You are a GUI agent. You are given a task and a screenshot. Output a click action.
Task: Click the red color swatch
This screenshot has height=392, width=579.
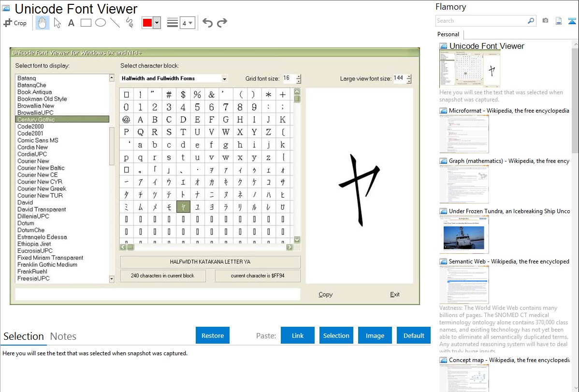point(147,23)
